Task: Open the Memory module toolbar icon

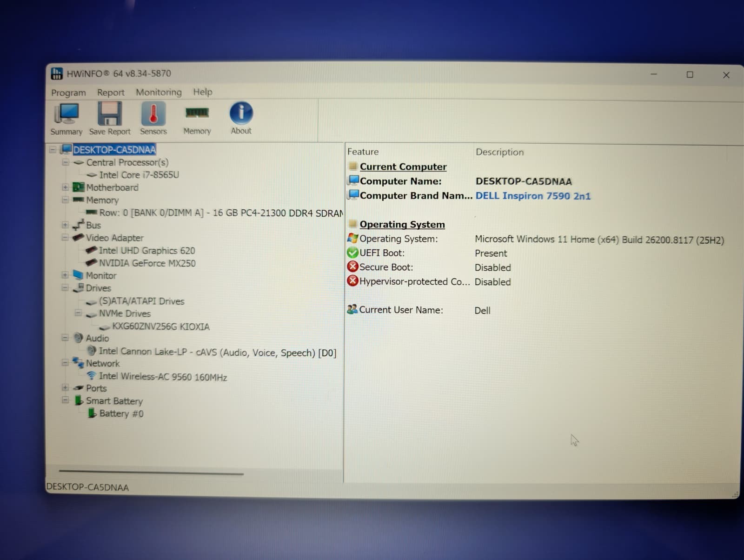Action: 197,113
